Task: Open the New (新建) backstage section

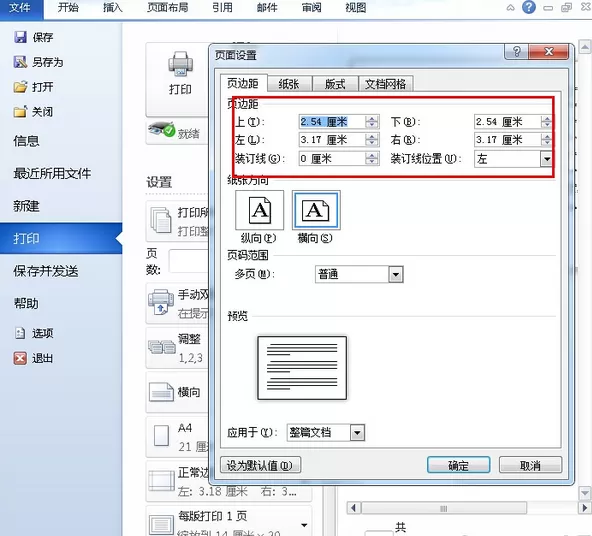Action: 26,206
